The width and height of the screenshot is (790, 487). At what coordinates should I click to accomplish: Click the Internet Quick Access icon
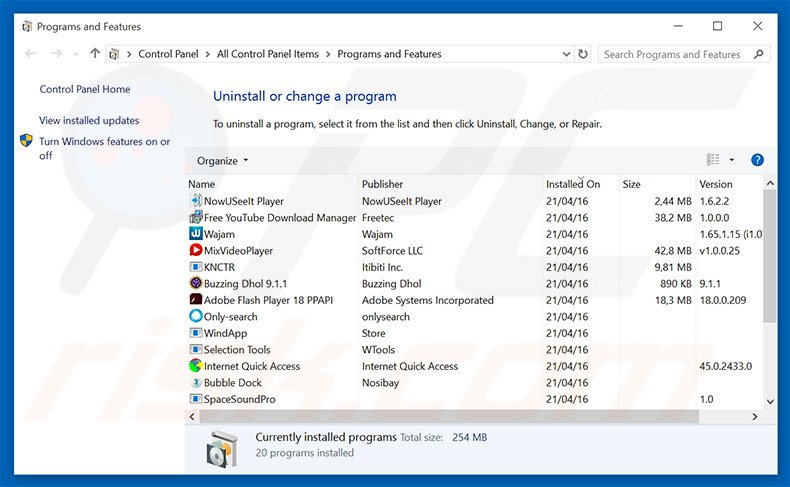tap(195, 366)
